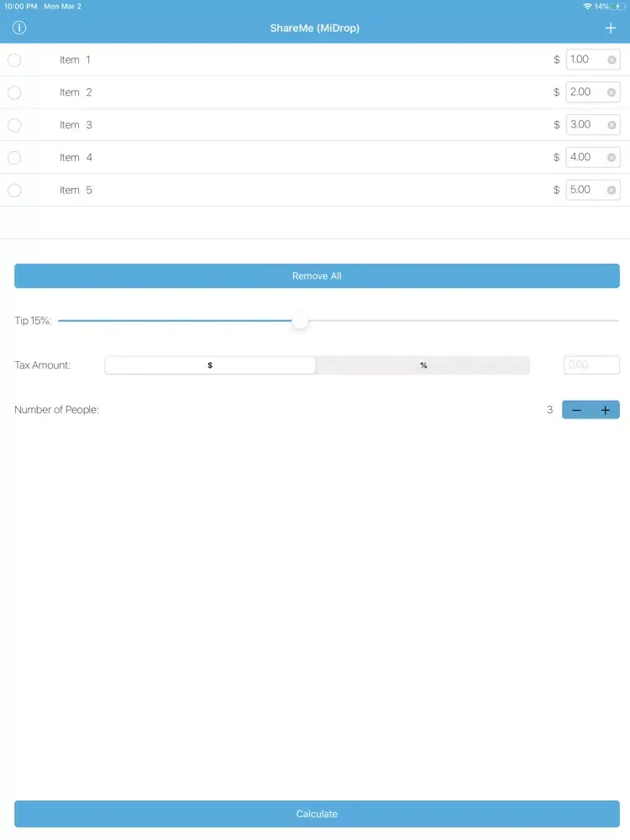Tap the Tip 15% label
The width and height of the screenshot is (630, 840).
pos(33,321)
